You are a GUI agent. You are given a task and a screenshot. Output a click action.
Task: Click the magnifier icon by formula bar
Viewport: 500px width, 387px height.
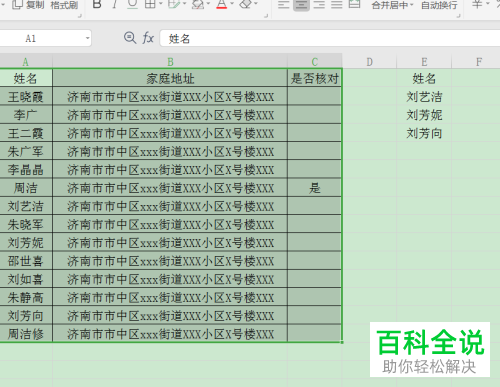pos(130,38)
